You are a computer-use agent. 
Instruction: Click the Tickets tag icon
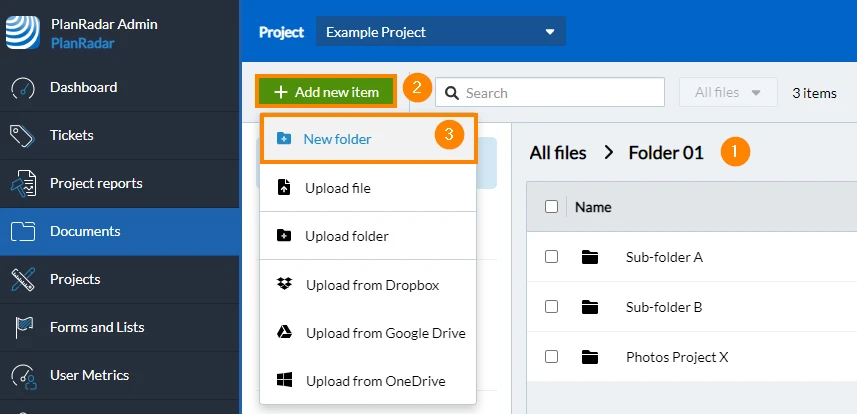pyautogui.click(x=22, y=136)
